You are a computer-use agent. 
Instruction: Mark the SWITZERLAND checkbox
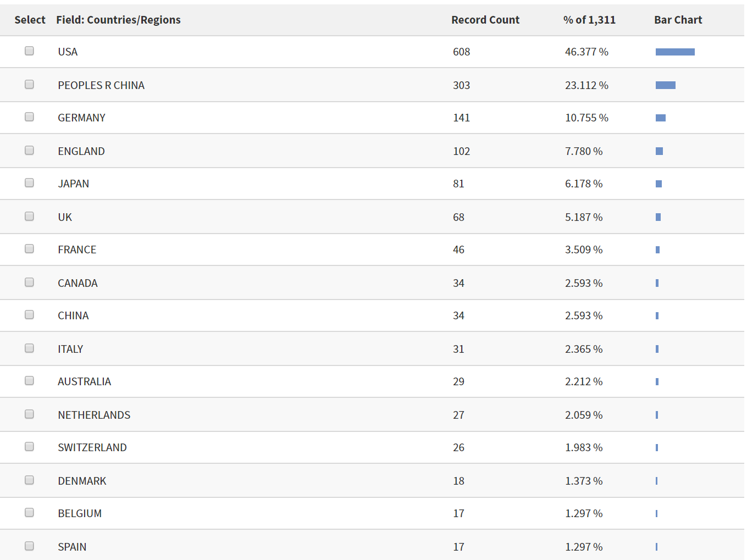pyautogui.click(x=29, y=446)
